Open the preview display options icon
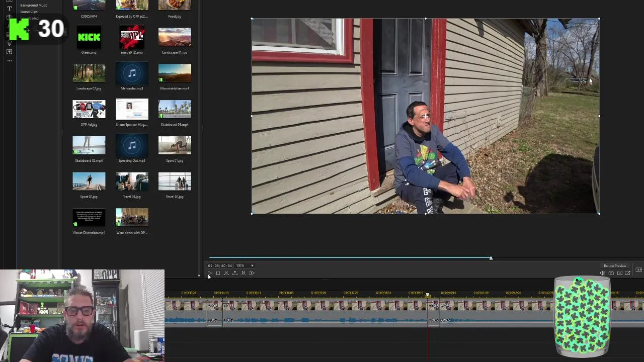 click(x=619, y=273)
